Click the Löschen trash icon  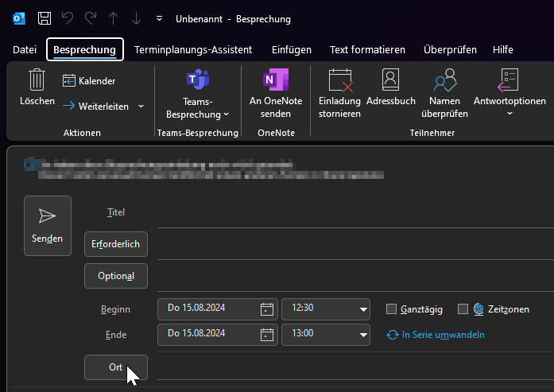click(x=37, y=80)
